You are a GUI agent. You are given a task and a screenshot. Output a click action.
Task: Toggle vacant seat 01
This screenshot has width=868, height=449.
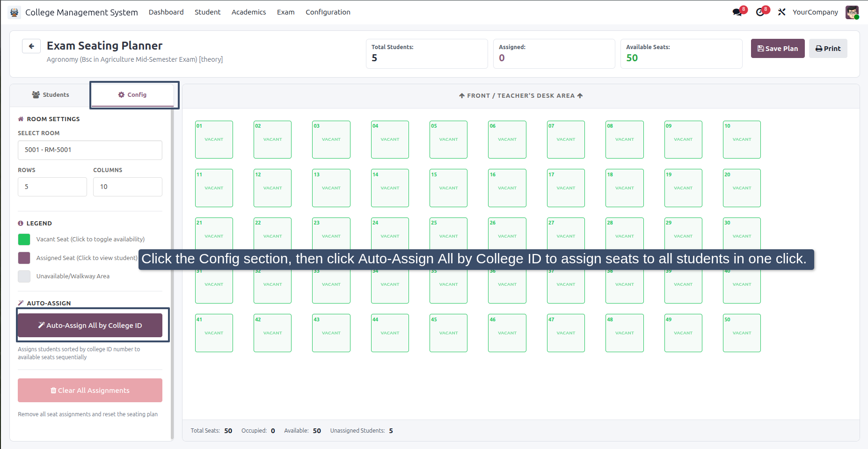(214, 139)
